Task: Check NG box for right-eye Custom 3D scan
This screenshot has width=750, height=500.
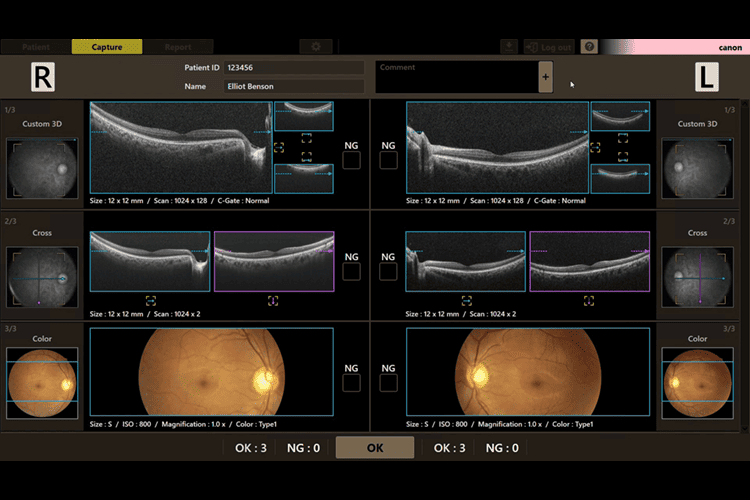Action: (x=351, y=161)
